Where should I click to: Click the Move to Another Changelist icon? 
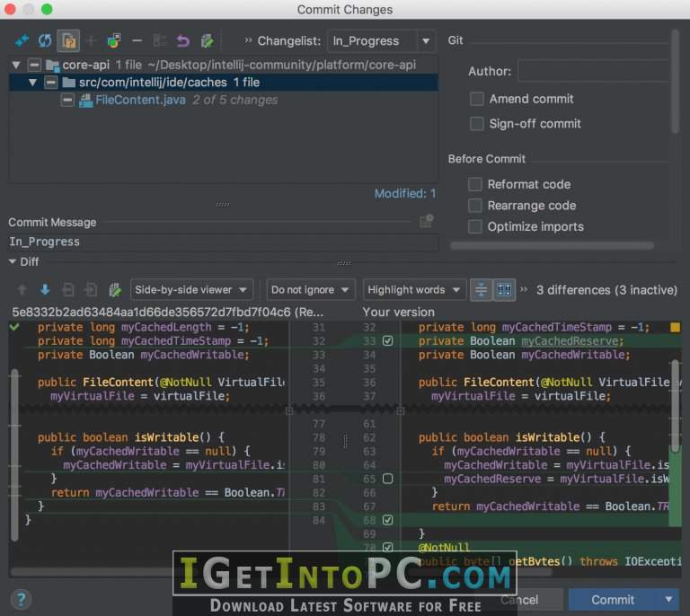click(113, 41)
